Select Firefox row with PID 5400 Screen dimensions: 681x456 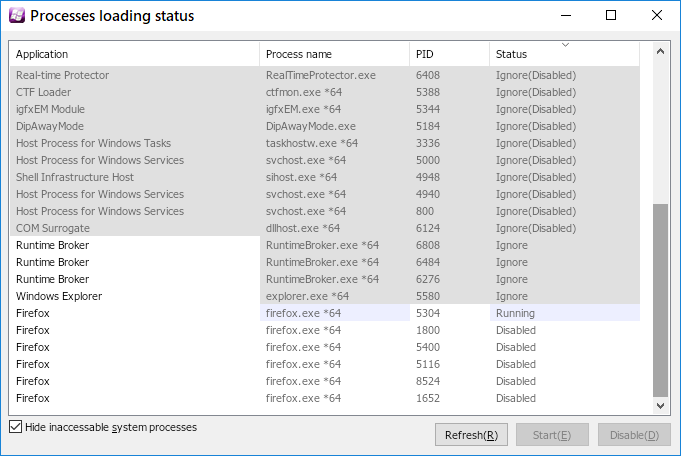pyautogui.click(x=325, y=347)
